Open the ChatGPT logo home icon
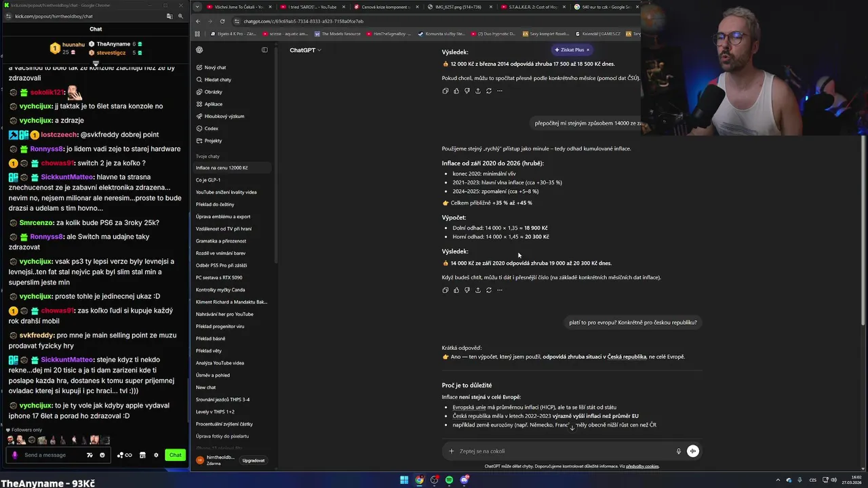 [x=199, y=49]
